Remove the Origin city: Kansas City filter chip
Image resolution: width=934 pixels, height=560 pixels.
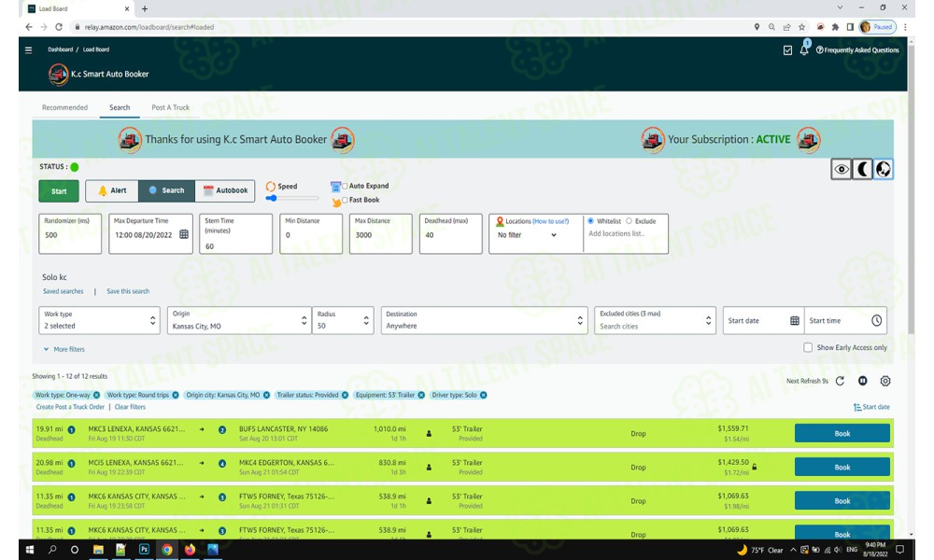266,395
